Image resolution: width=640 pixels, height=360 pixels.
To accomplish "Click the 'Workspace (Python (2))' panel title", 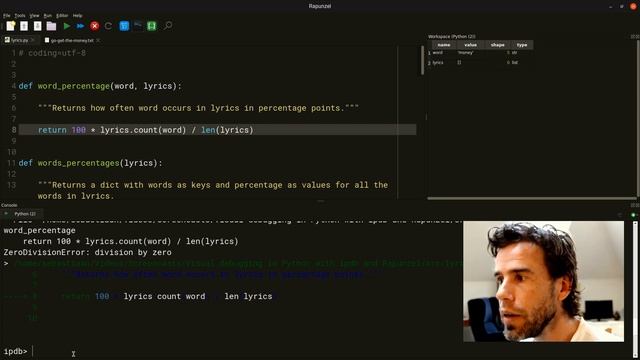I will 451,36.
